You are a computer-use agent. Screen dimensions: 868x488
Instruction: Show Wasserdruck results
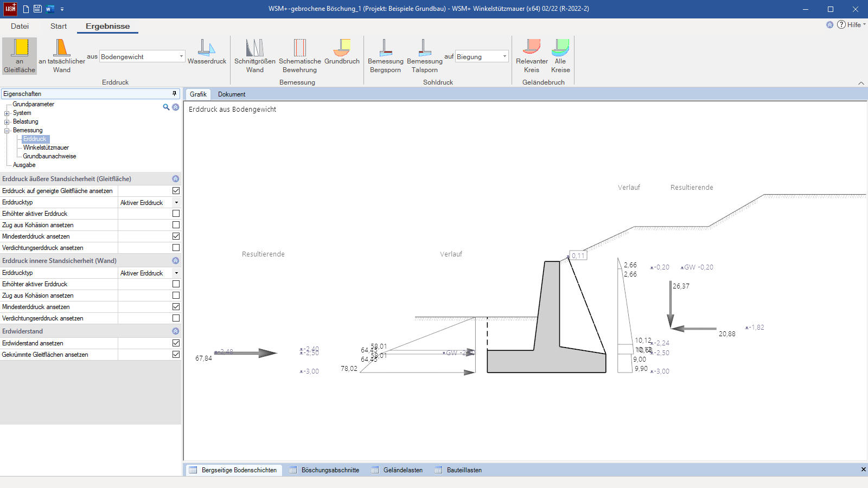click(207, 52)
